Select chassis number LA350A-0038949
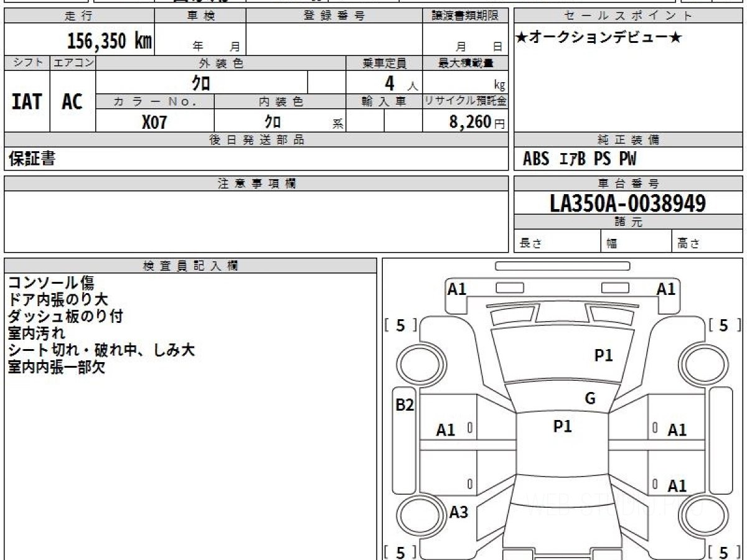Viewport: 747px width, 560px height. click(x=627, y=203)
